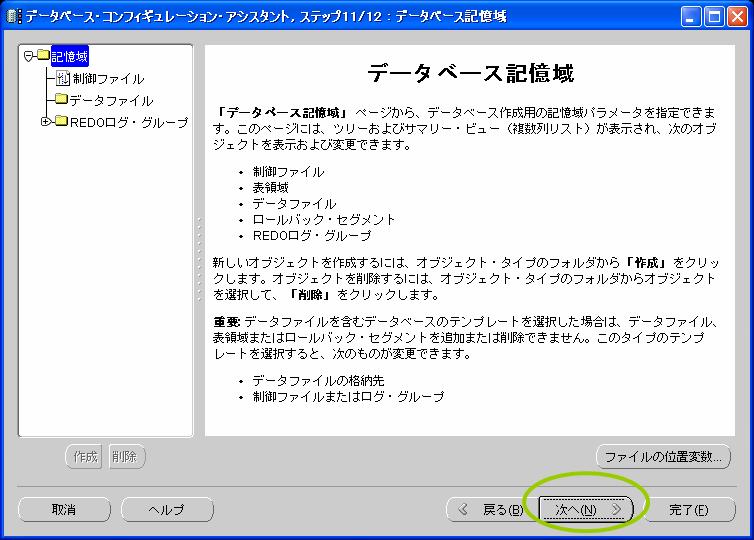Screen dimensions: 754x540
Task: Click the 作成 button
Action: [x=85, y=456]
